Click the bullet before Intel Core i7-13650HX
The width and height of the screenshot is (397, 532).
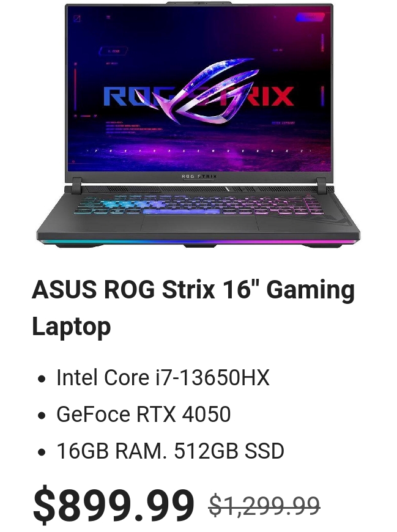click(x=42, y=379)
